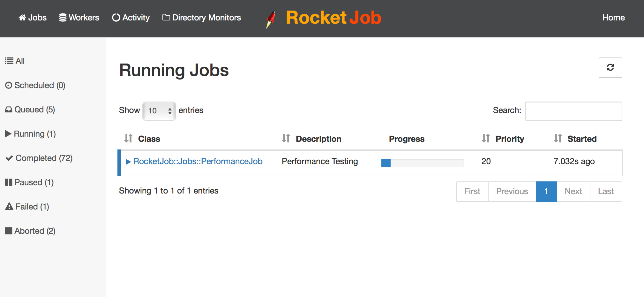Sort table by Started column
This screenshot has height=297, width=644.
[575, 139]
